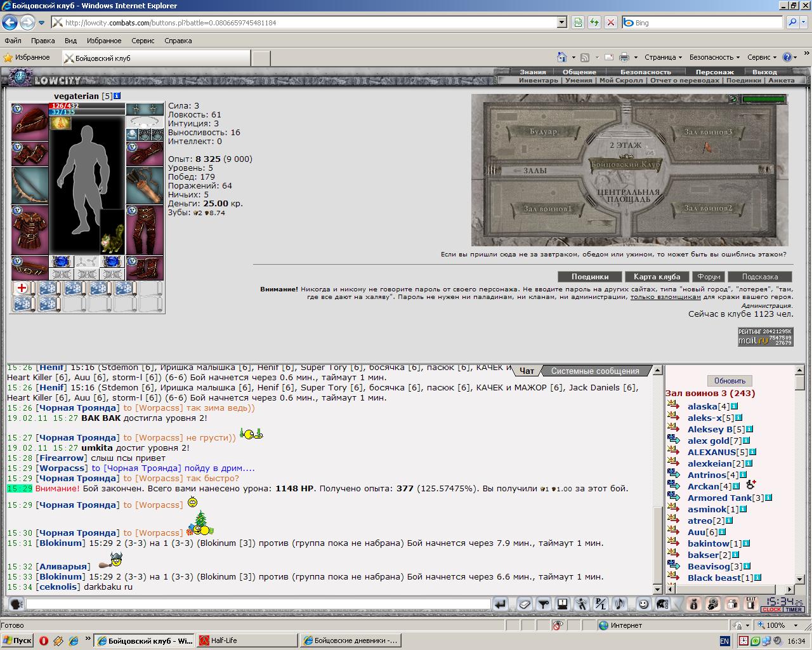
Task: Toggle the CLOCK mode under the timer
Action: coord(771,609)
